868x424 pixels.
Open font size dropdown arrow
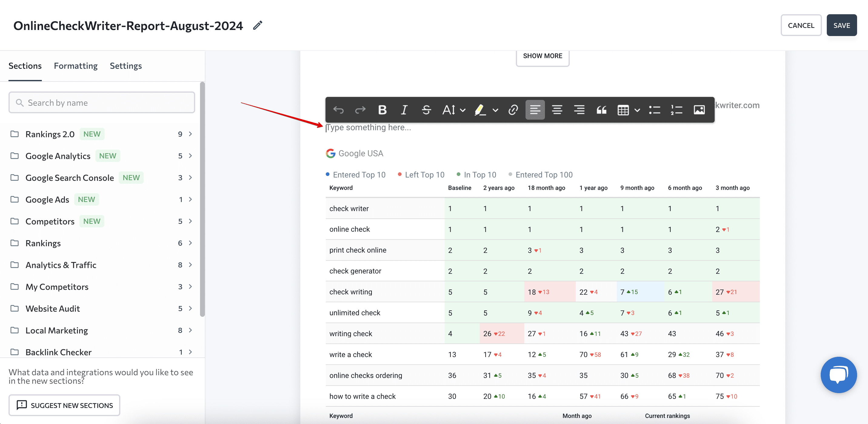point(463,110)
